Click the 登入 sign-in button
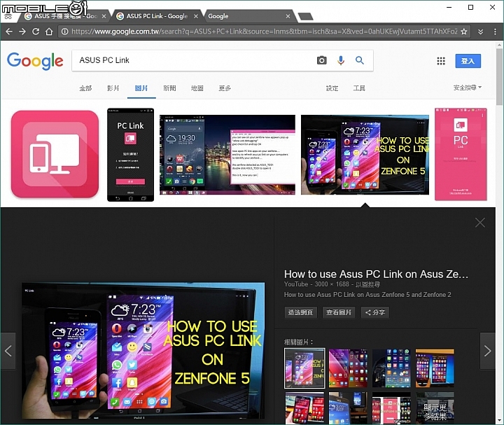Image resolution: width=504 pixels, height=425 pixels. tap(468, 61)
